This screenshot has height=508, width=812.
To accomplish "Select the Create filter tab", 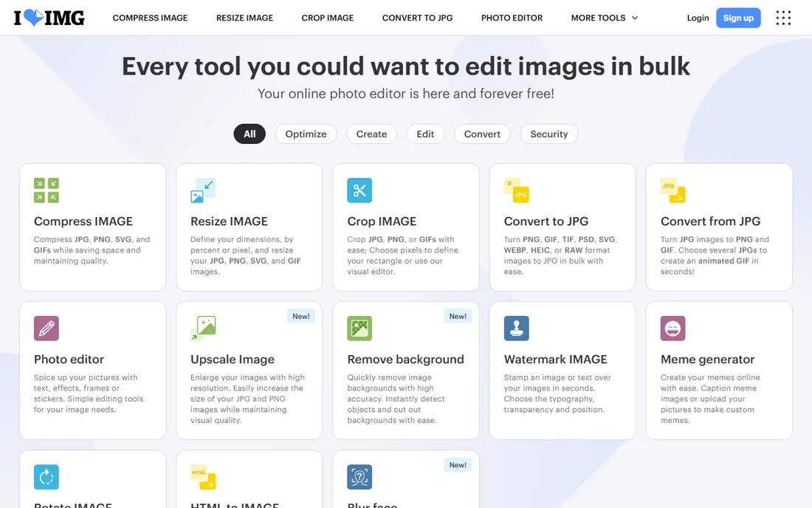I will [x=371, y=134].
